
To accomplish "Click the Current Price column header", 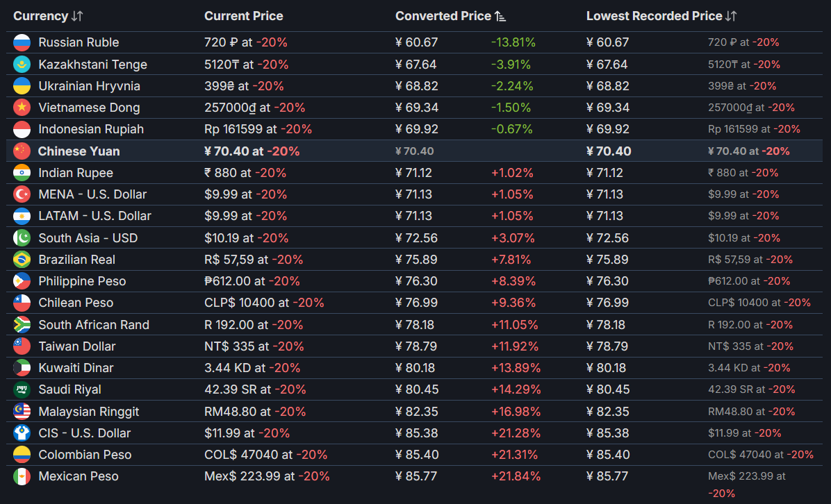I will pyautogui.click(x=244, y=16).
